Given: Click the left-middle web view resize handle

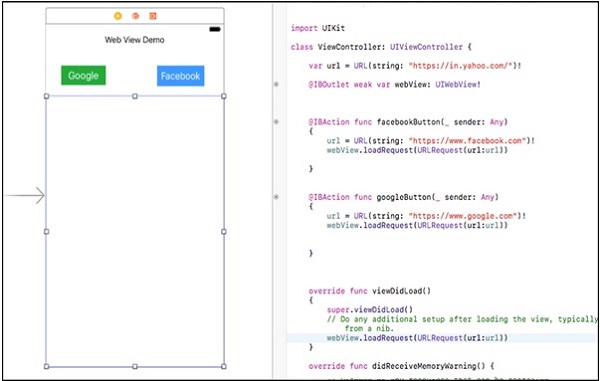Looking at the screenshot, I should tap(47, 231).
